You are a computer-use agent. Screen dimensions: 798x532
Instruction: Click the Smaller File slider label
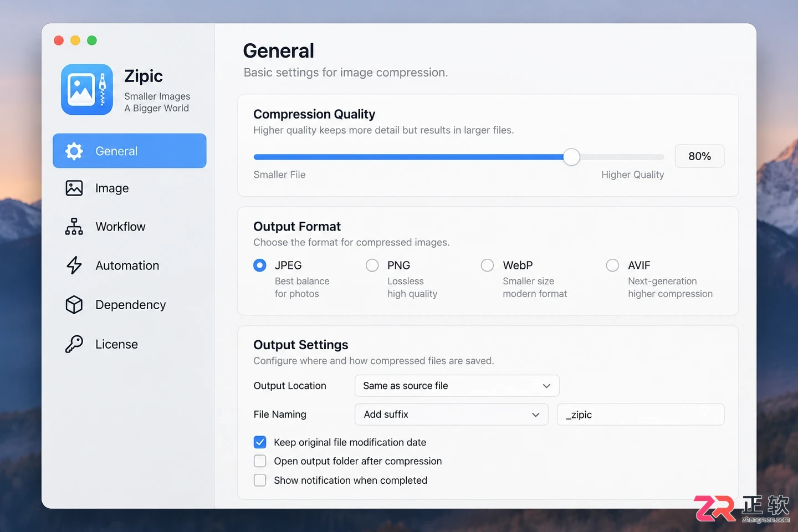click(x=279, y=175)
